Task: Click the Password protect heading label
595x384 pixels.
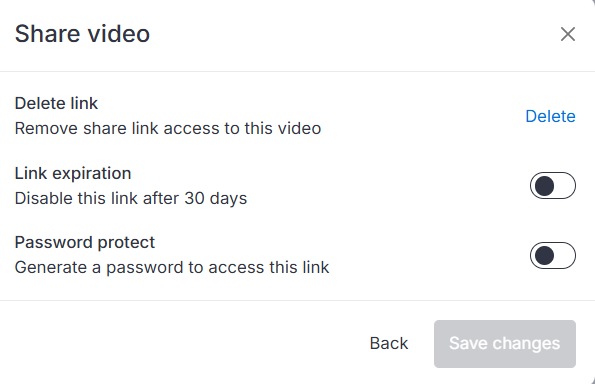Action: tap(85, 242)
